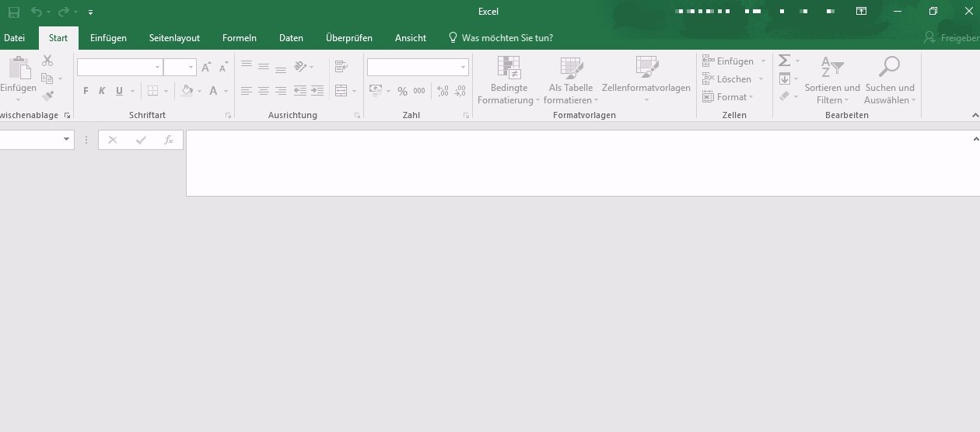
Task: Click the Borders grid icon
Action: 152,91
